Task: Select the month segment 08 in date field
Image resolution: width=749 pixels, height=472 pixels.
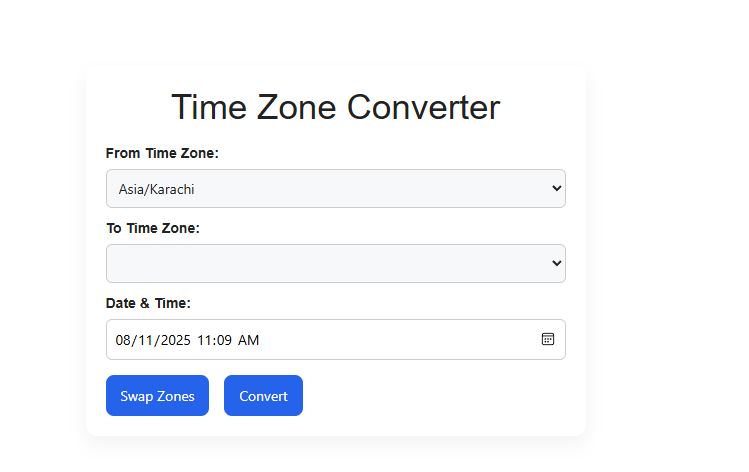Action: (x=123, y=340)
